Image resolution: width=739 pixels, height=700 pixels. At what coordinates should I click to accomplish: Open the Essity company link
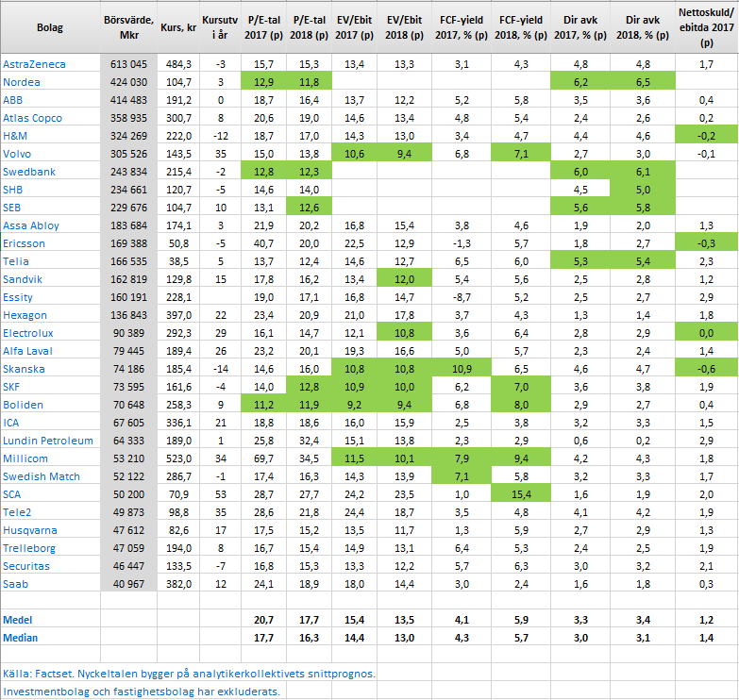[x=18, y=297]
